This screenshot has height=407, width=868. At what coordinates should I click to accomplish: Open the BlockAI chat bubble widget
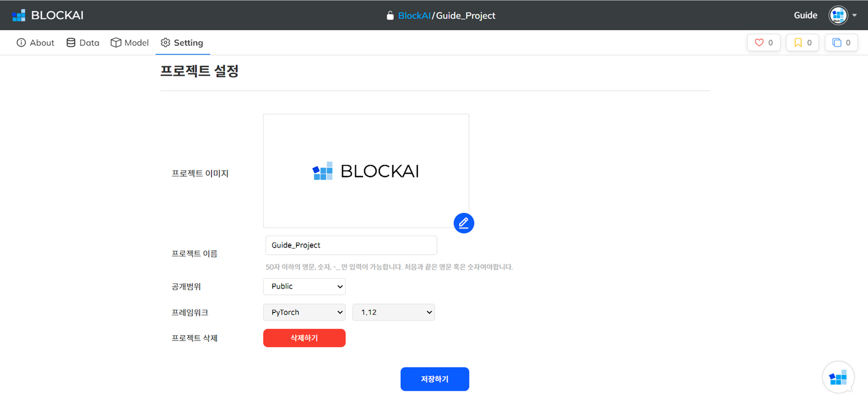click(x=838, y=377)
